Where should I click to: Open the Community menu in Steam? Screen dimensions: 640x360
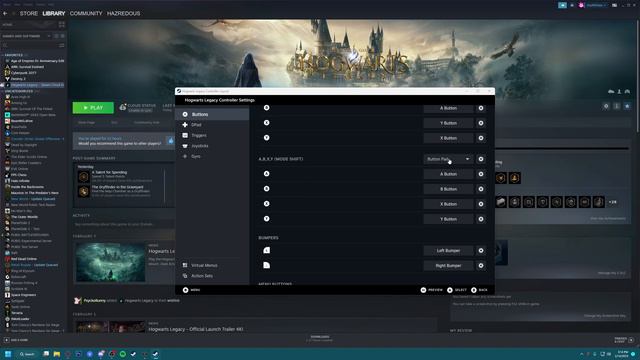point(86,13)
